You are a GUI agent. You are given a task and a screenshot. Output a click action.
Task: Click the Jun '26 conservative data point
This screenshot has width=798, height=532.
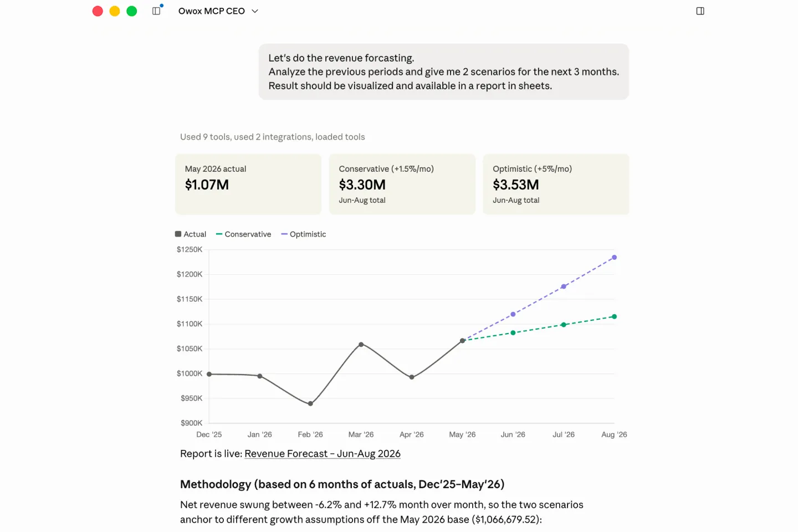click(x=513, y=333)
